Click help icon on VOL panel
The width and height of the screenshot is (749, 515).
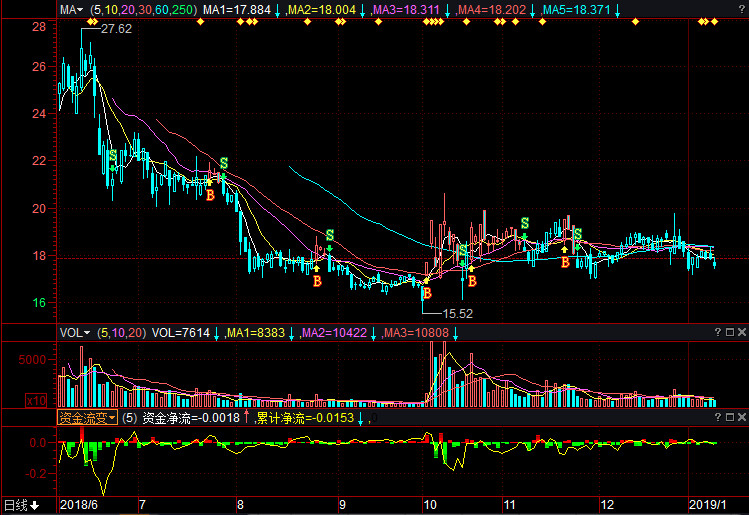(x=718, y=333)
